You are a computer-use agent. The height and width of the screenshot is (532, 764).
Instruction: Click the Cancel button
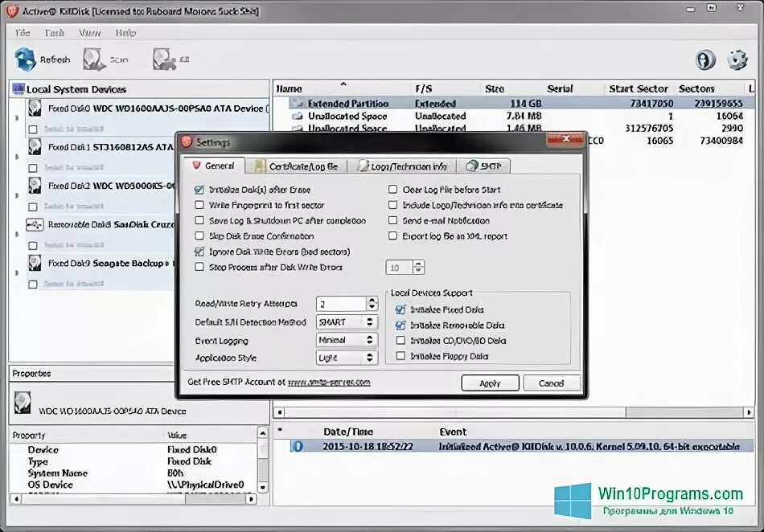552,383
